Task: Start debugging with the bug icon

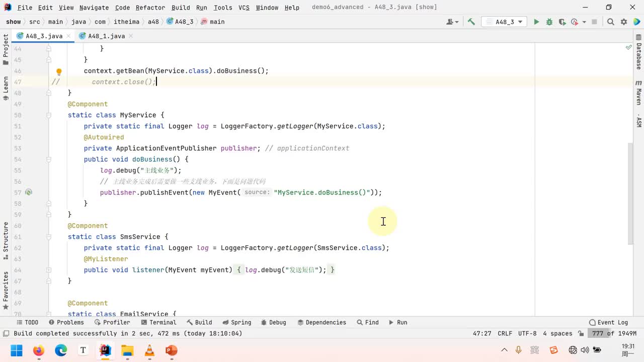Action: pos(549,22)
